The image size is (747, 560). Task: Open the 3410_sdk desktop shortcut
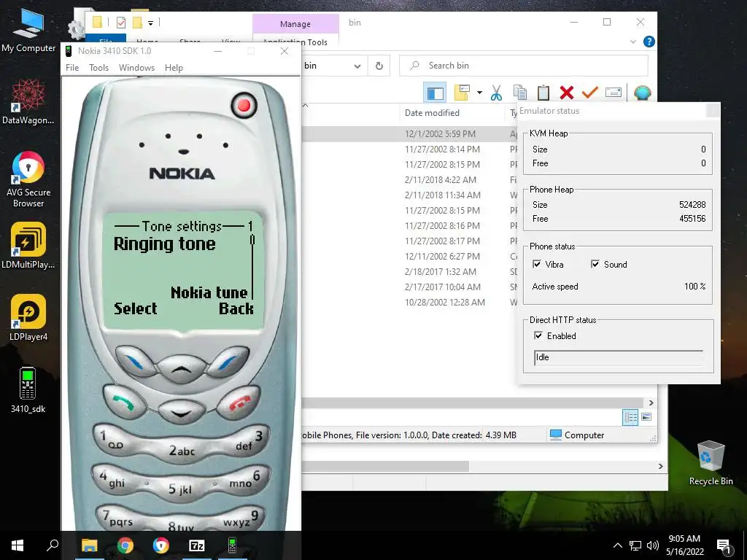(28, 390)
